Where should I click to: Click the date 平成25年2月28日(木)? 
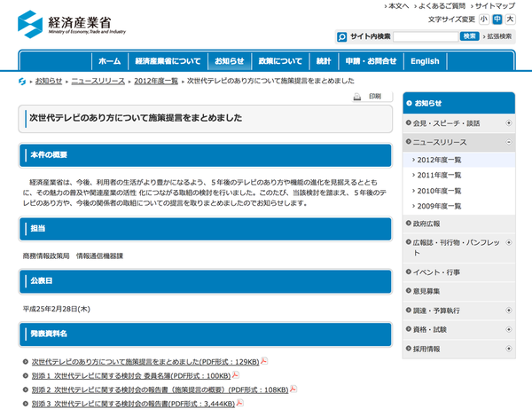click(x=57, y=309)
